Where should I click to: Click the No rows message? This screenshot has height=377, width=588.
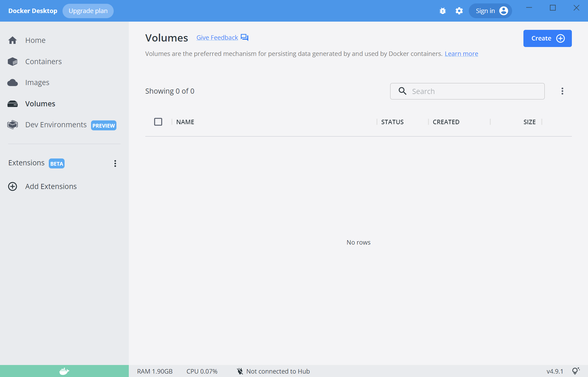click(359, 243)
